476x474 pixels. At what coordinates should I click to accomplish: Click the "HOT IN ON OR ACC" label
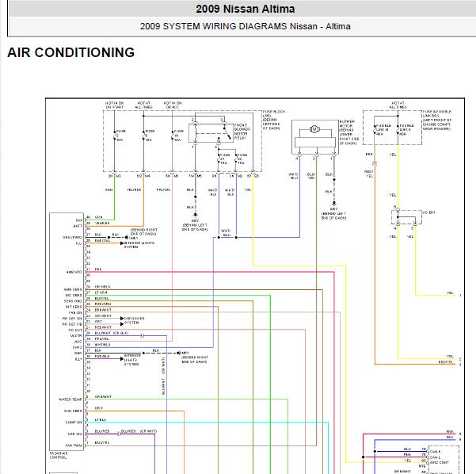tap(173, 105)
